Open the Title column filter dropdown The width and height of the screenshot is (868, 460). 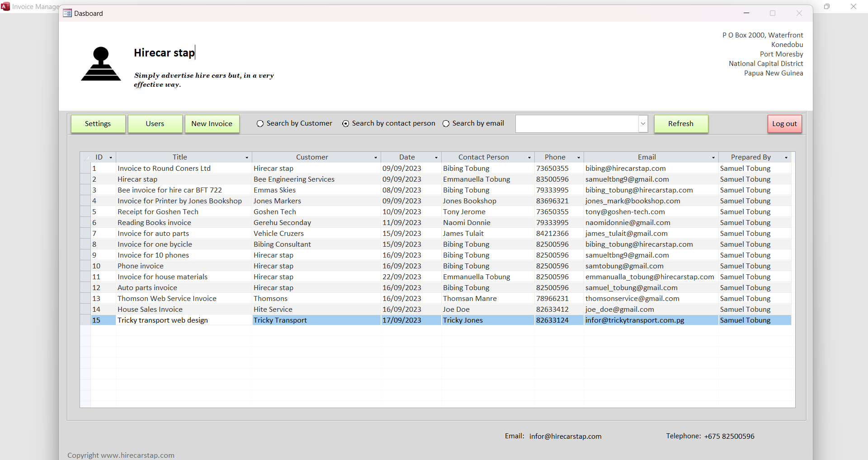click(x=247, y=158)
